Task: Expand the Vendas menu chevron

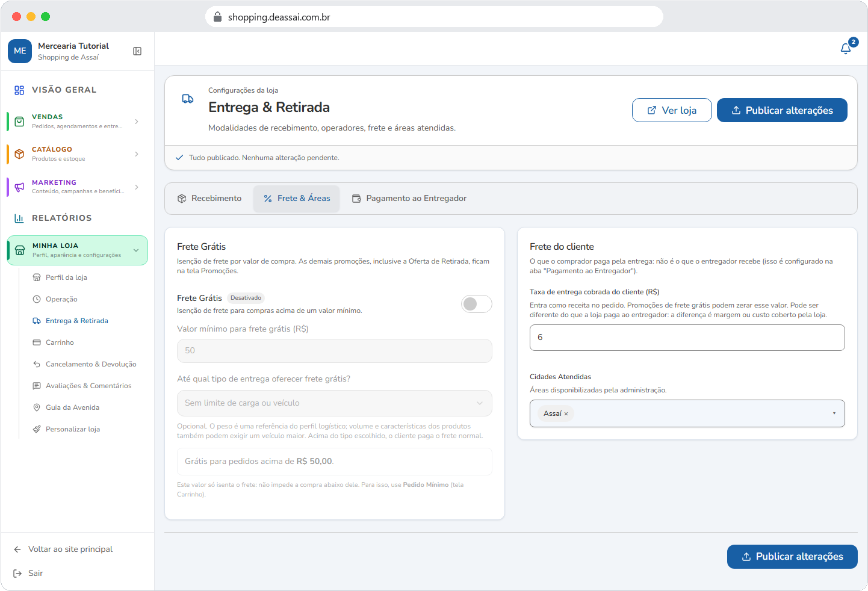Action: [x=137, y=122]
